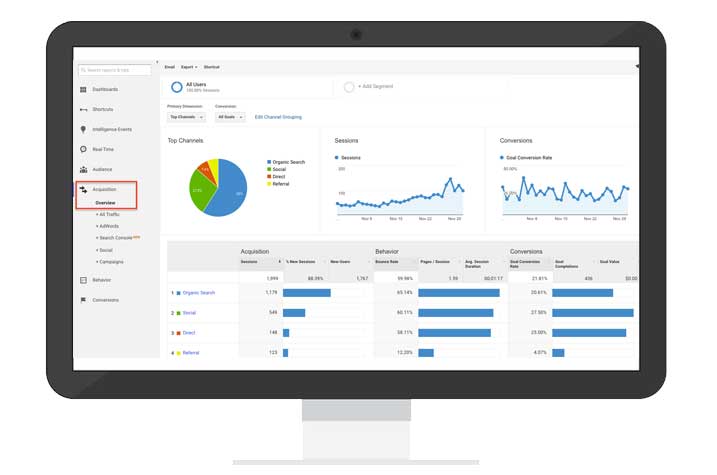717x475 pixels.
Task: Expand All Traffic under Acquisition
Action: click(x=108, y=214)
